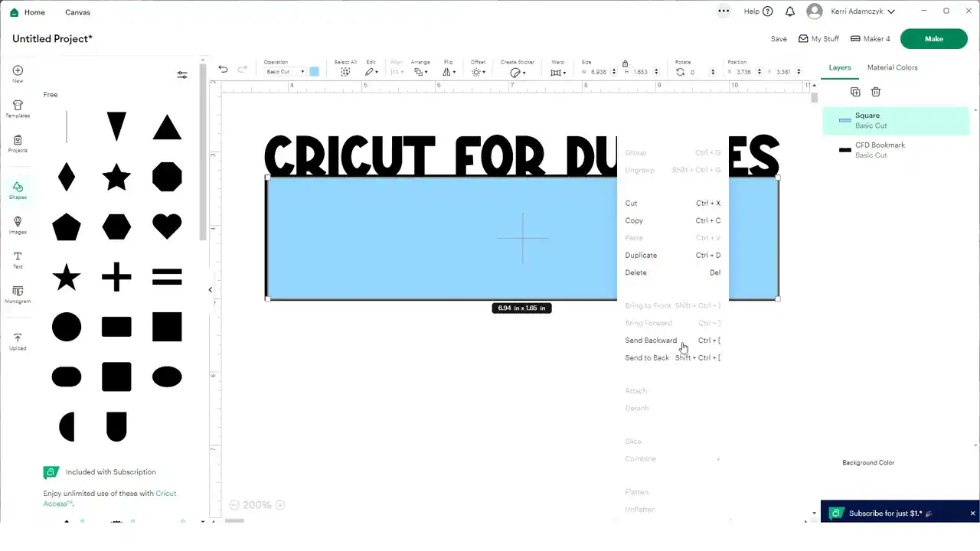Open the Offset dropdown
This screenshot has width=980, height=551.
[478, 72]
